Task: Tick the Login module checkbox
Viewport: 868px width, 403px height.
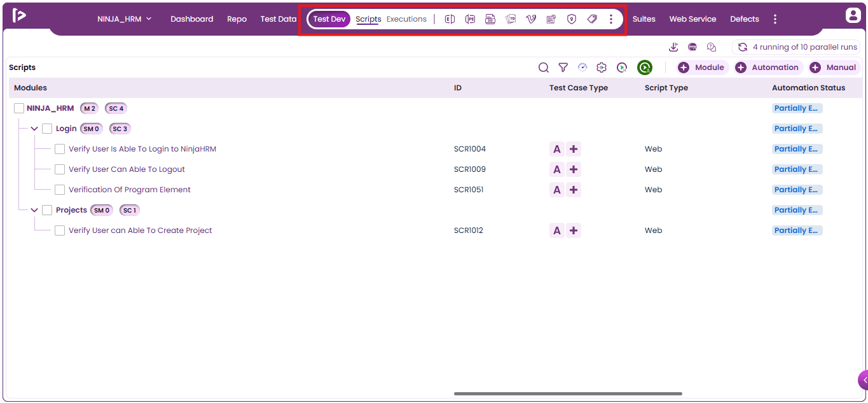Action: pyautogui.click(x=47, y=129)
